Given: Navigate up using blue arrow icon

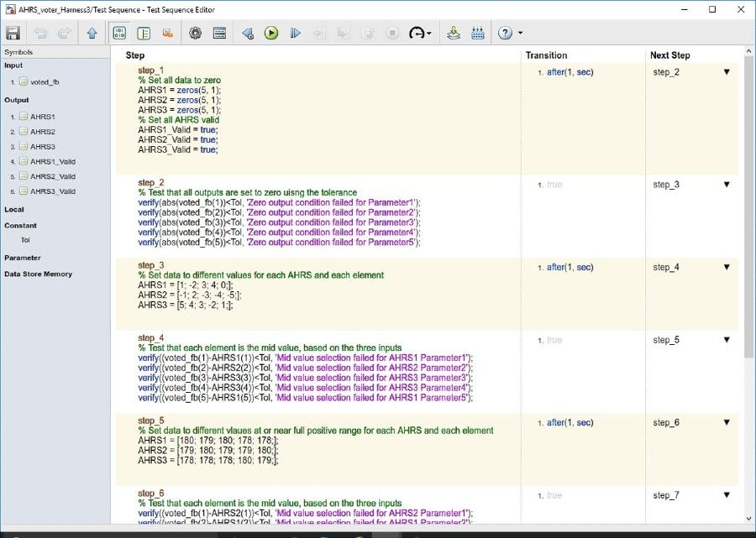Looking at the screenshot, I should pos(90,33).
